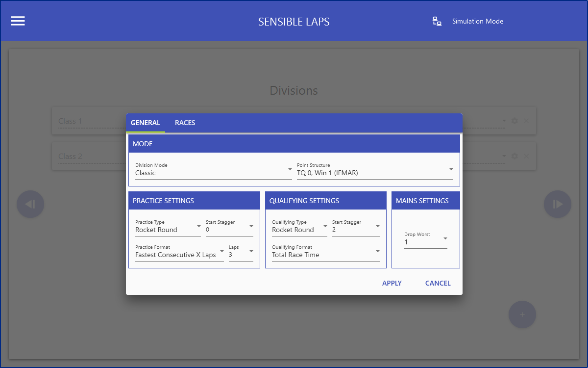Click the round add division button
Viewport: 588px width, 368px height.
click(522, 315)
